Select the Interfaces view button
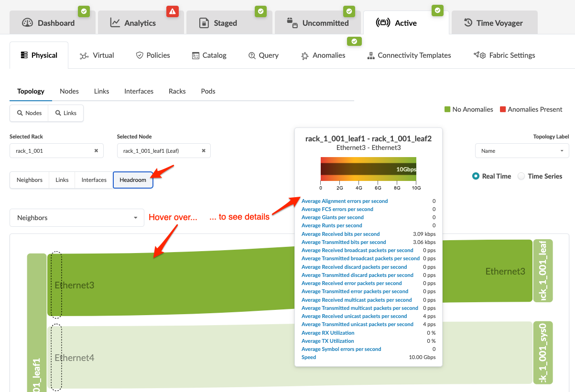Image resolution: width=575 pixels, height=392 pixels. pyautogui.click(x=94, y=180)
